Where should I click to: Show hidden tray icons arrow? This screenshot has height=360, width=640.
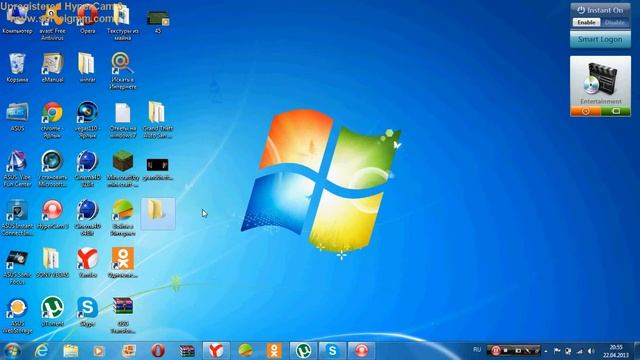[x=546, y=351]
